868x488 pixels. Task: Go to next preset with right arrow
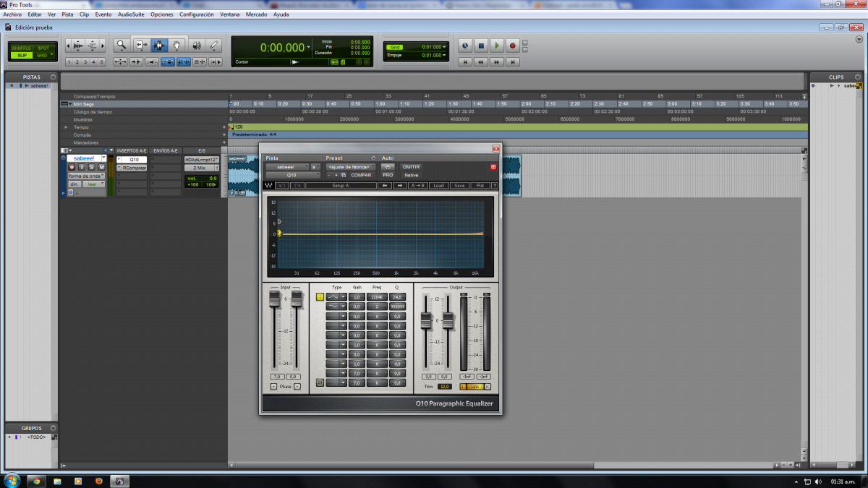[x=401, y=186]
